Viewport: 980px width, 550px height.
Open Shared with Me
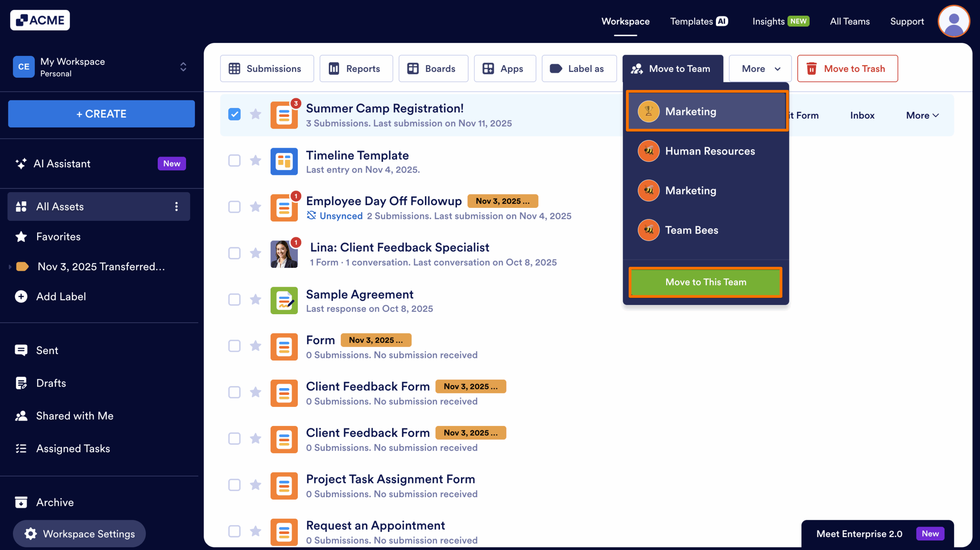click(x=75, y=416)
